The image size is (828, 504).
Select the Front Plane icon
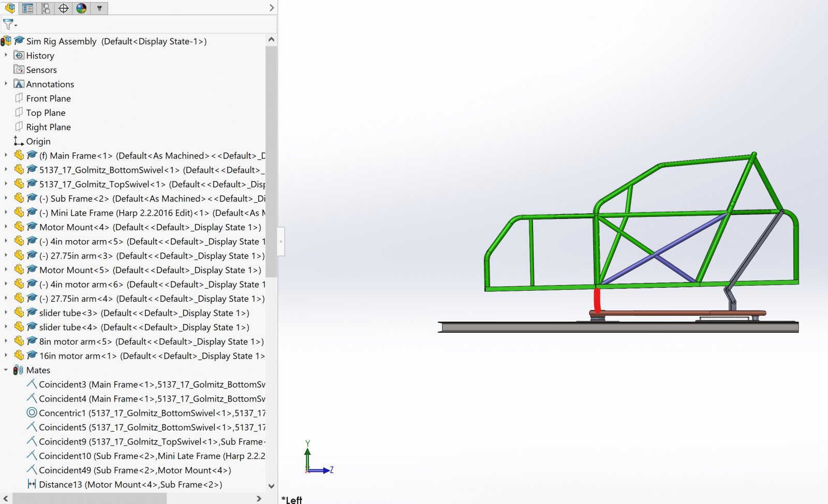pos(19,98)
